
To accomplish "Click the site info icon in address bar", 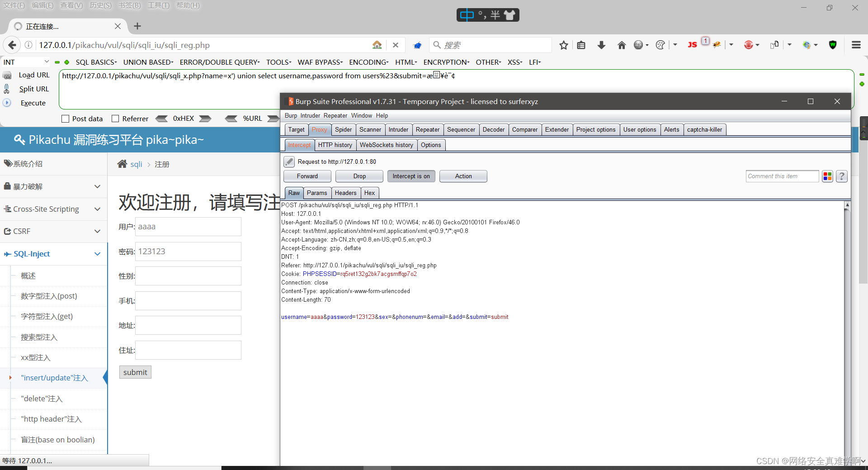I will click(x=28, y=45).
